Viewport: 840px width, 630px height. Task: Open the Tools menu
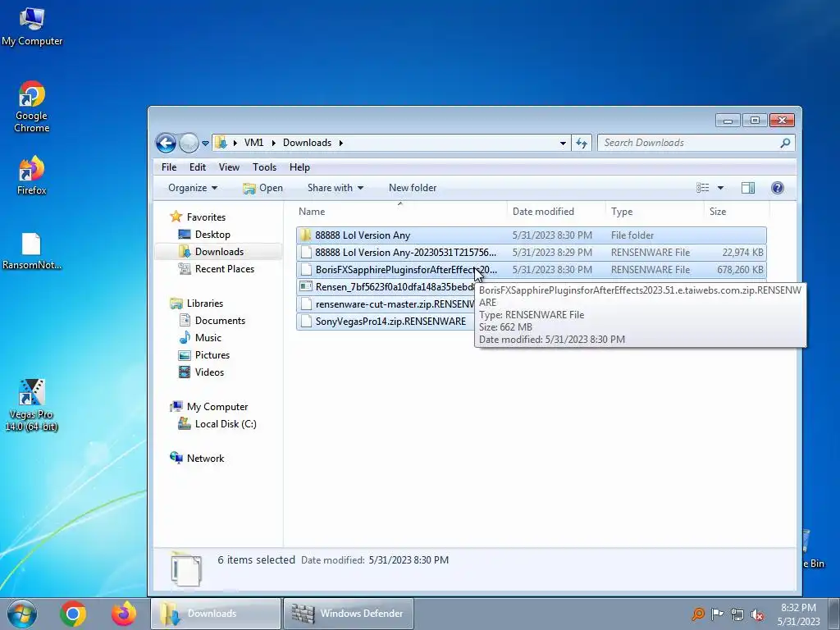coord(264,167)
